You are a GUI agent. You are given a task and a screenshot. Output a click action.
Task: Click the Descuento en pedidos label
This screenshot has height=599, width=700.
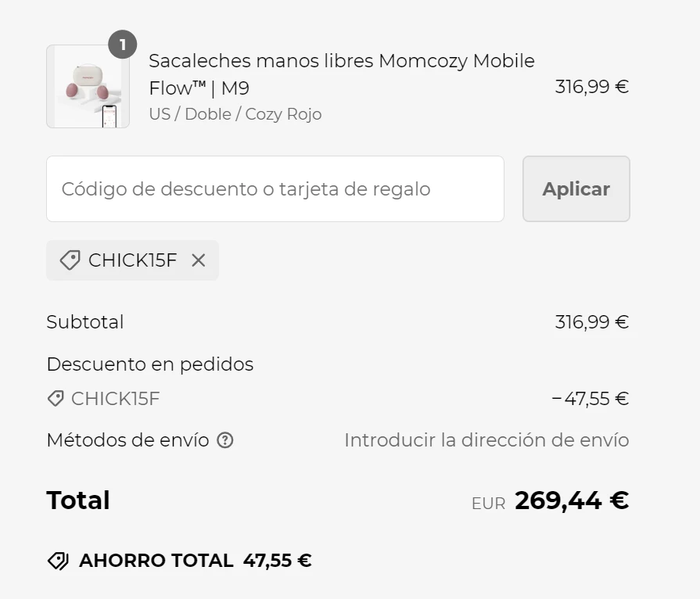point(150,364)
